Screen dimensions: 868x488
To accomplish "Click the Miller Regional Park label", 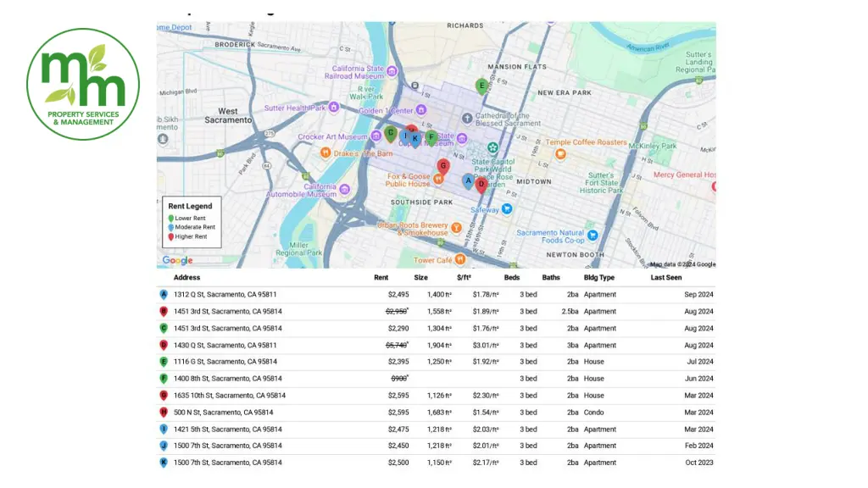I will [x=299, y=249].
